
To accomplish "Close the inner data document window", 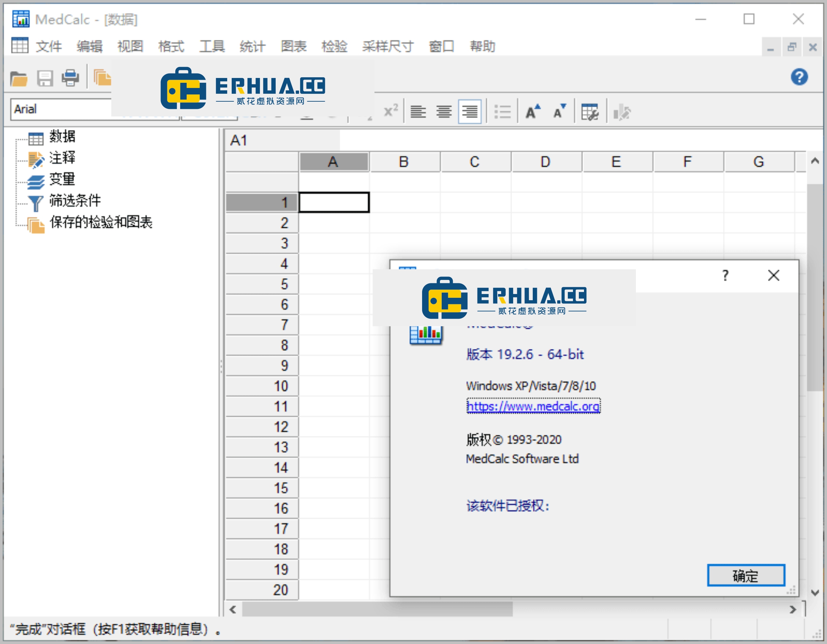I will point(813,47).
